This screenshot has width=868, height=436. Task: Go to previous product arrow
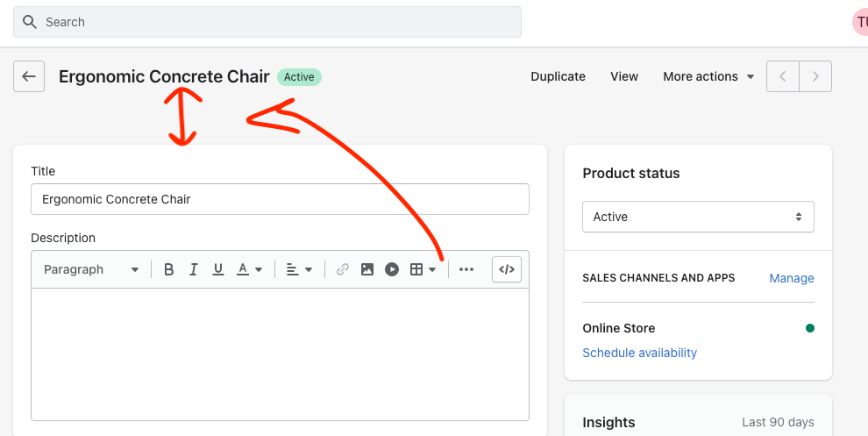pyautogui.click(x=783, y=76)
